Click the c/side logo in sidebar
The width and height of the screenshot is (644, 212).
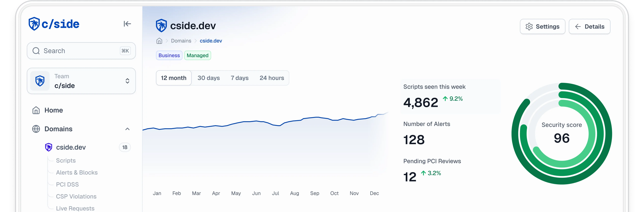tap(54, 24)
